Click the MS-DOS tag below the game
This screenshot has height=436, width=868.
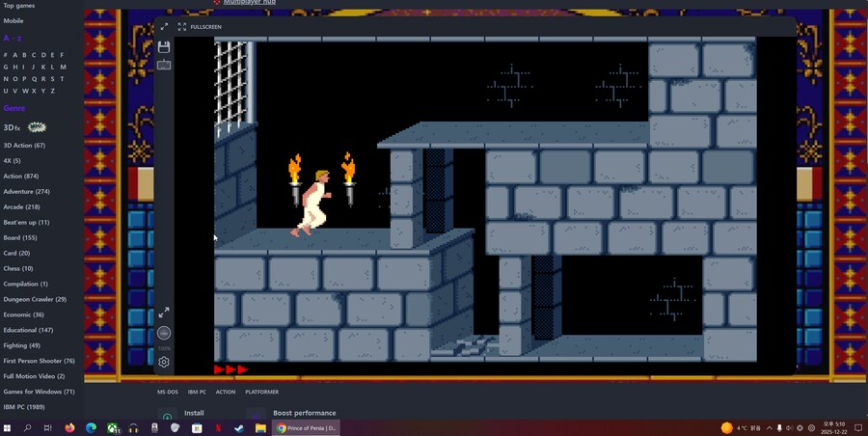[168, 392]
